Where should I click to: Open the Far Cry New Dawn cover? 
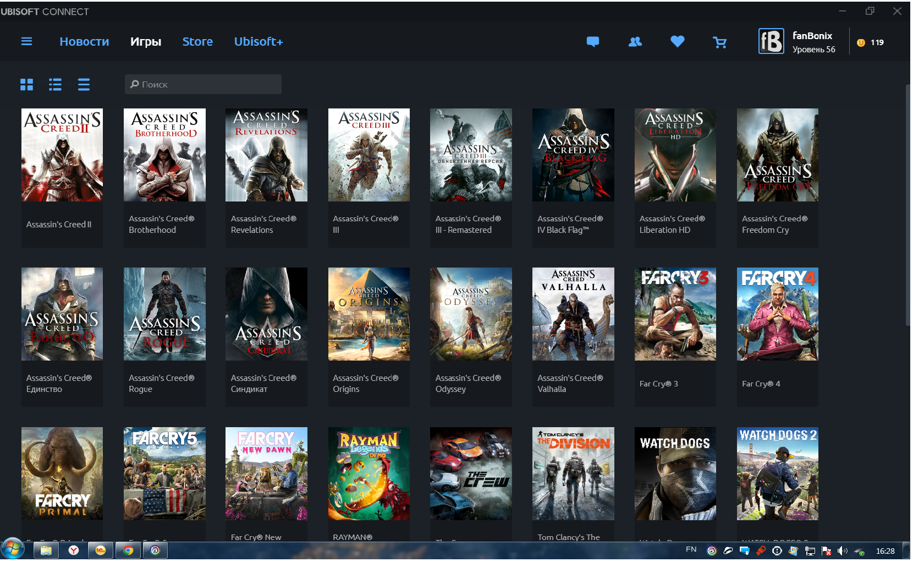point(266,473)
